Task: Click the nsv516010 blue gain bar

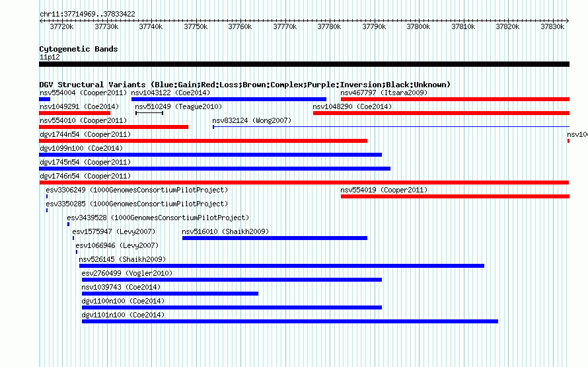Action: 274,238
